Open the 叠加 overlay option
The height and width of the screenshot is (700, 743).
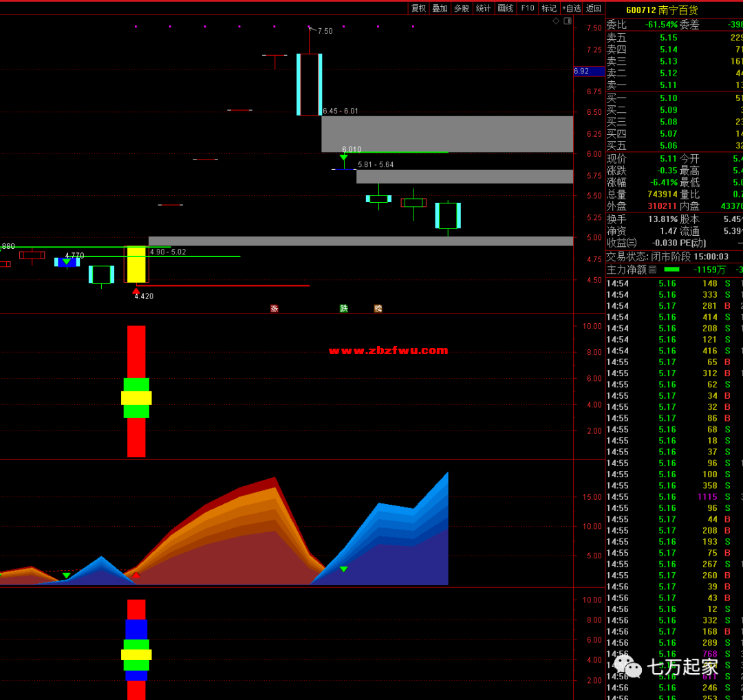(440, 8)
